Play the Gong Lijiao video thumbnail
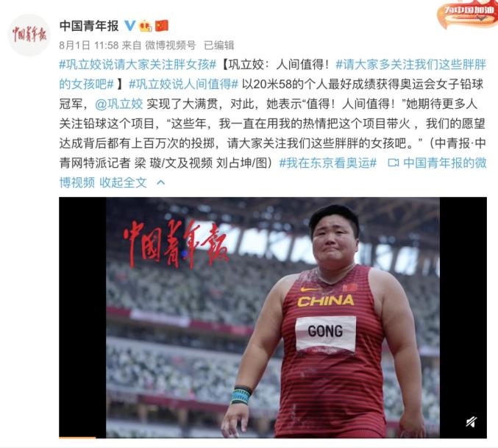 273,318
